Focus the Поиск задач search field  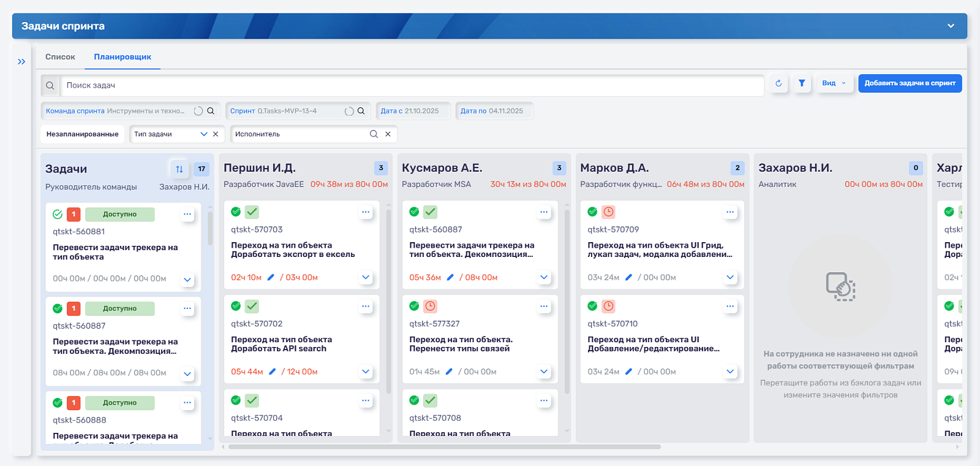412,86
